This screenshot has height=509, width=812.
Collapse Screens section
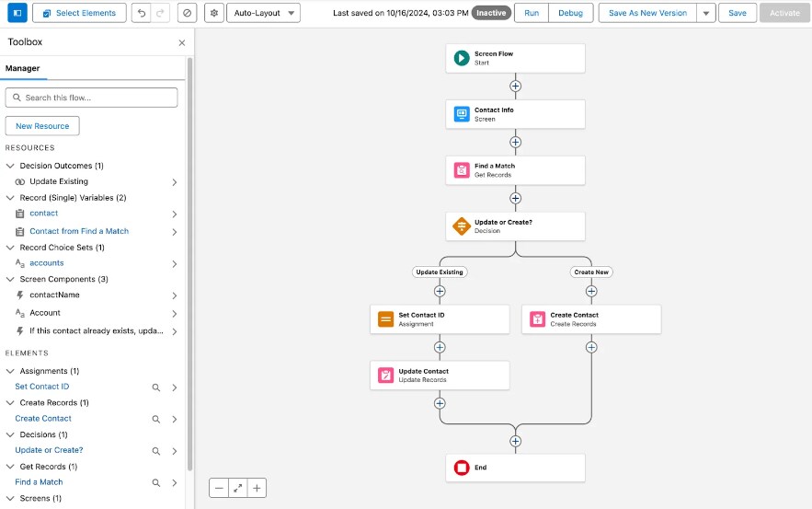click(10, 498)
